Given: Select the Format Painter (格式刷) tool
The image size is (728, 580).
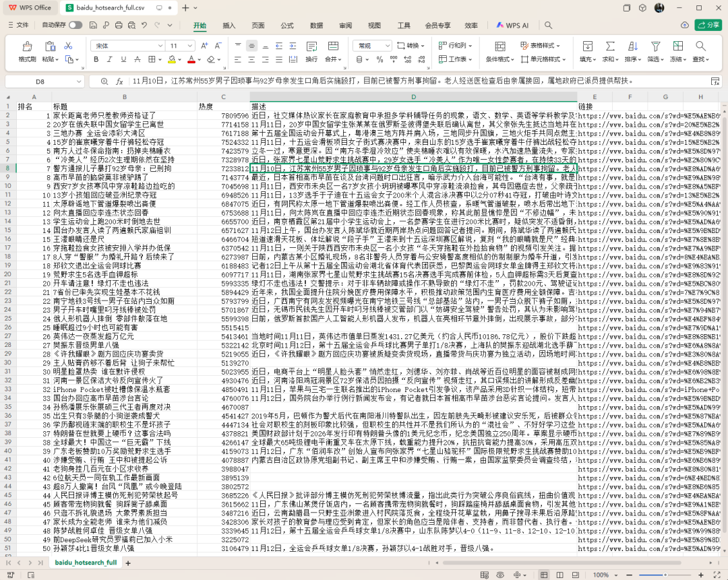Looking at the screenshot, I should coord(27,51).
